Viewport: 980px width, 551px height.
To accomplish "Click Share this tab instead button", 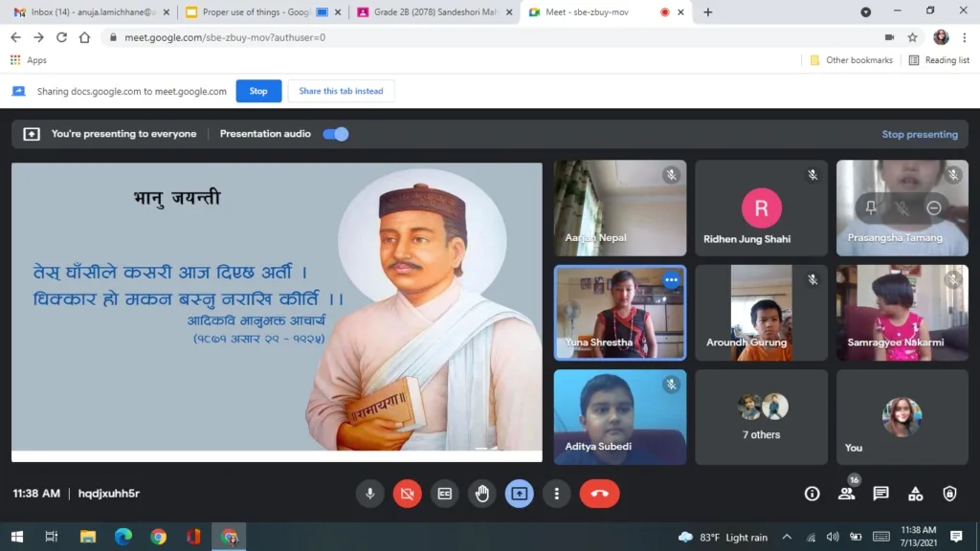I will [x=341, y=91].
